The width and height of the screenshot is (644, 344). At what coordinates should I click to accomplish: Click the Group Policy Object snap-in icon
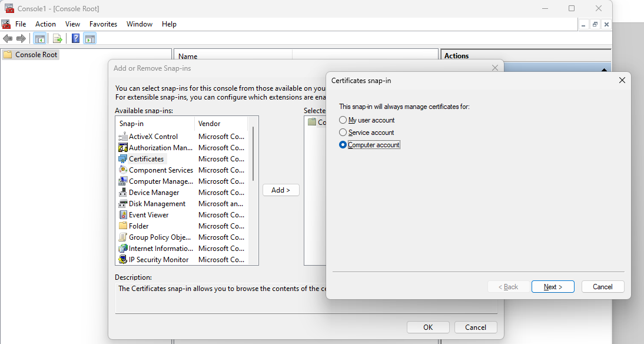(x=123, y=237)
